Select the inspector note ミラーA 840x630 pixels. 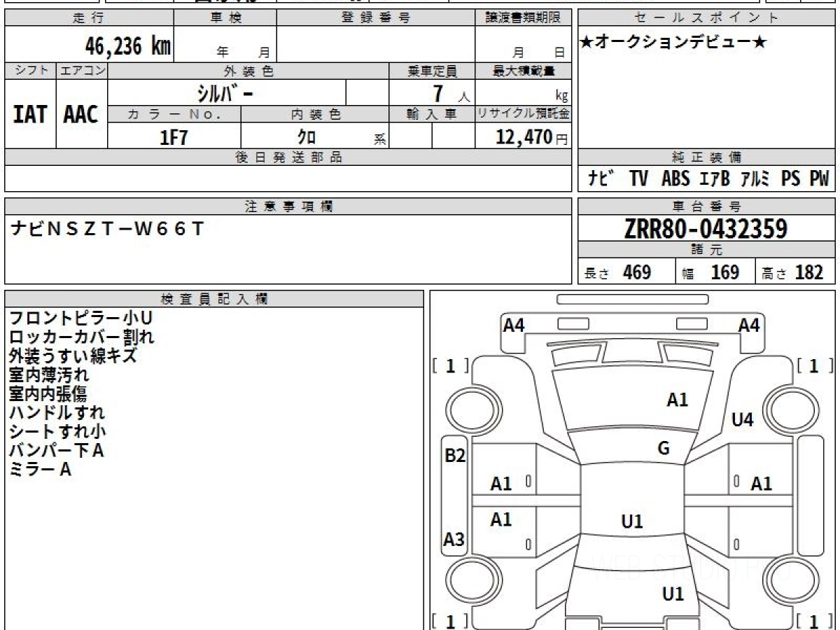point(40,470)
